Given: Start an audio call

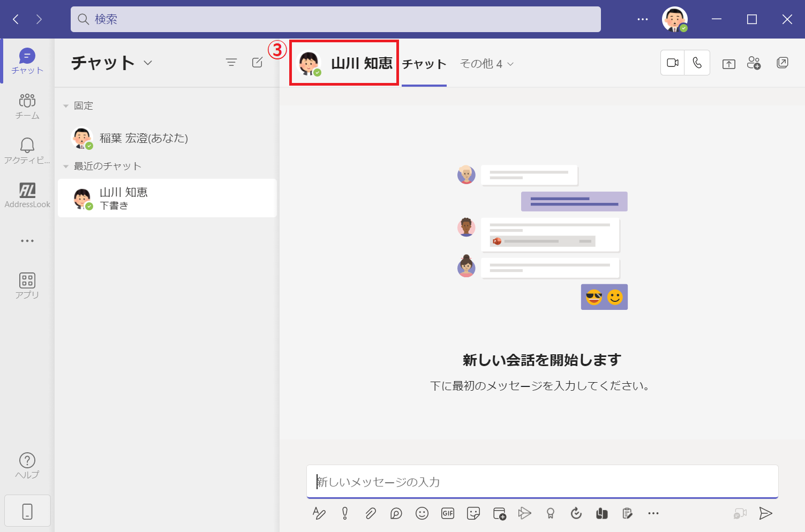Looking at the screenshot, I should (697, 63).
